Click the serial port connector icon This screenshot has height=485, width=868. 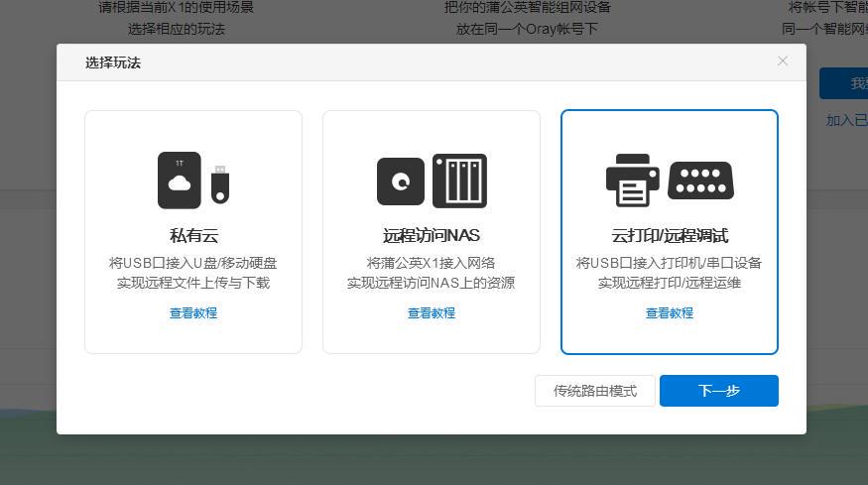tap(700, 181)
